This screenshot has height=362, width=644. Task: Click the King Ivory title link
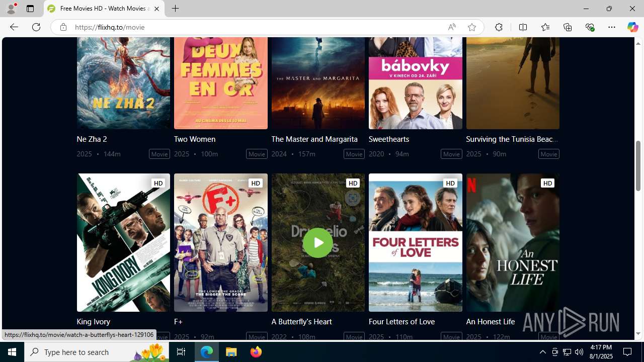[93, 321]
